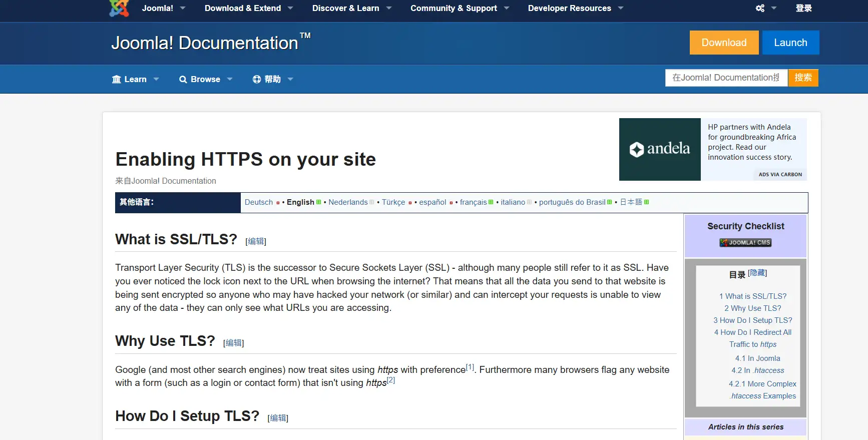Screen dimensions: 868x440
Task: Expand the Joomla! menu dropdown arrow
Action: [x=183, y=8]
